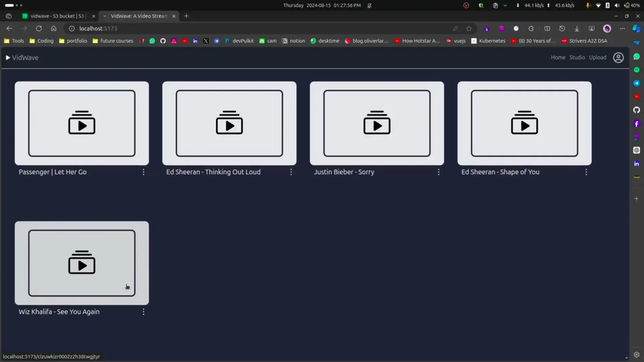Open the GitHub icon in the sidebar
644x362 pixels.
click(636, 110)
